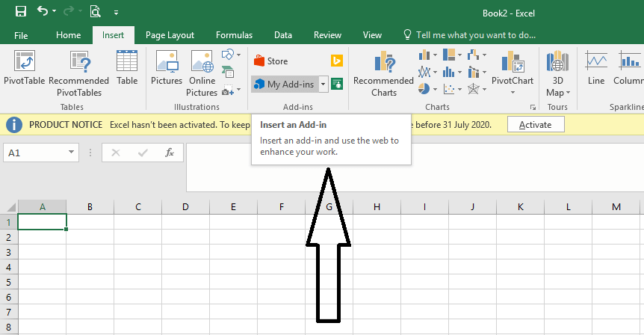The image size is (644, 335).
Task: Open the Name Box dropdown
Action: click(71, 152)
